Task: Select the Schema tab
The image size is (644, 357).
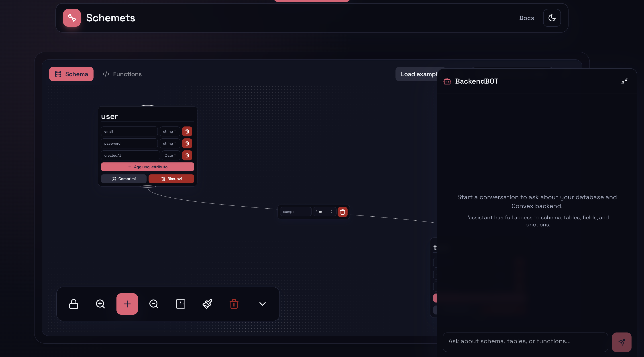Action: click(71, 74)
